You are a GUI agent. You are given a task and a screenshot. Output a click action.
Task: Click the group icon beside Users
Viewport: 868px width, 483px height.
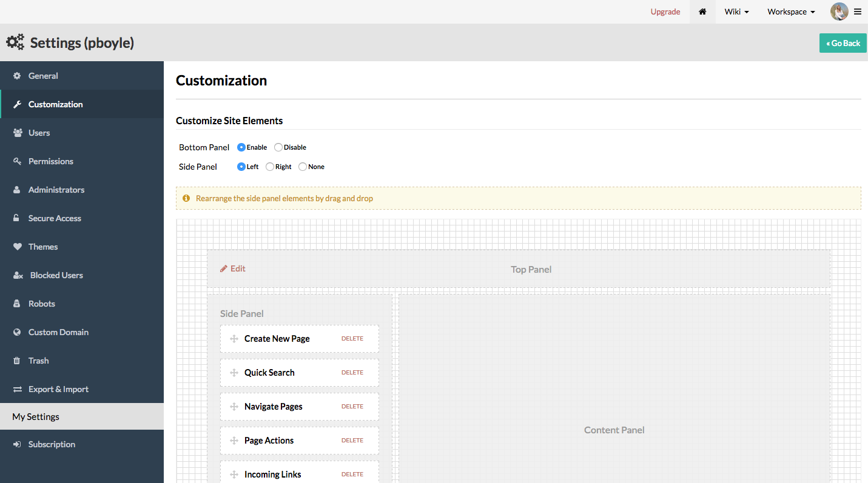click(x=18, y=133)
